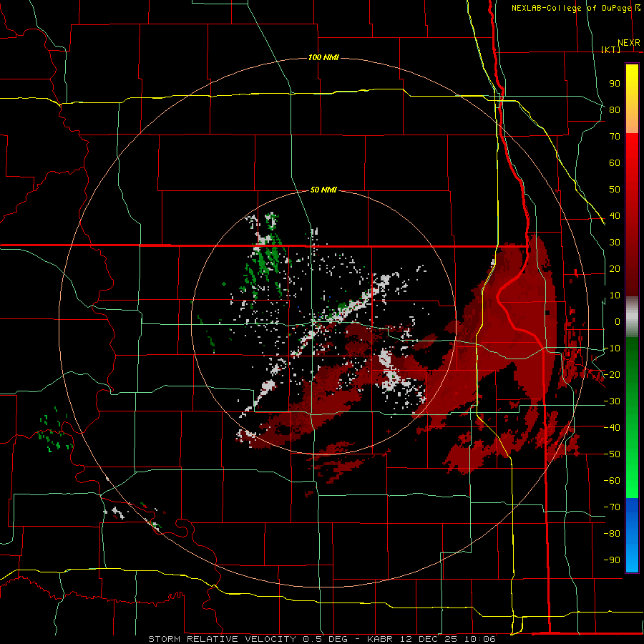Click the -40 value on the velocity scale
Screen dimensions: 644x644
point(612,428)
